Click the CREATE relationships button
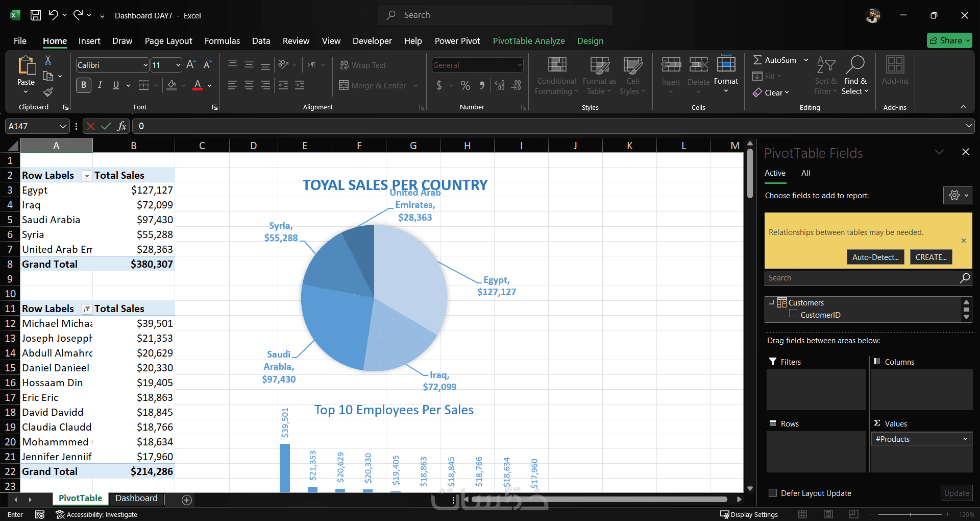Image resolution: width=980 pixels, height=521 pixels. click(931, 257)
